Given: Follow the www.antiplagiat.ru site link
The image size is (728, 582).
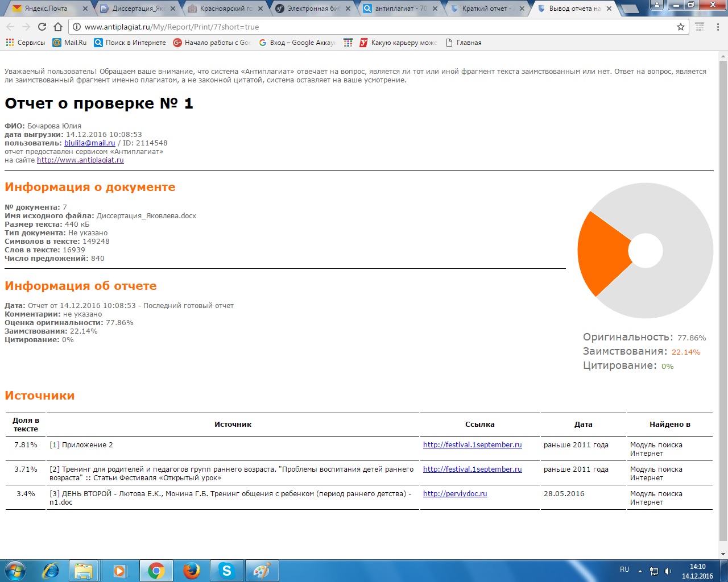Looking at the screenshot, I should [x=80, y=160].
